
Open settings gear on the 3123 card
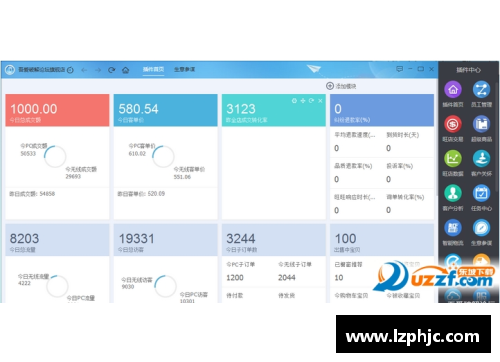[x=294, y=101]
